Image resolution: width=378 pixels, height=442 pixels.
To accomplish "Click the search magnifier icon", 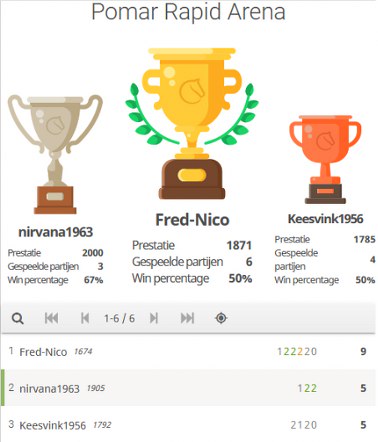I will tap(18, 318).
